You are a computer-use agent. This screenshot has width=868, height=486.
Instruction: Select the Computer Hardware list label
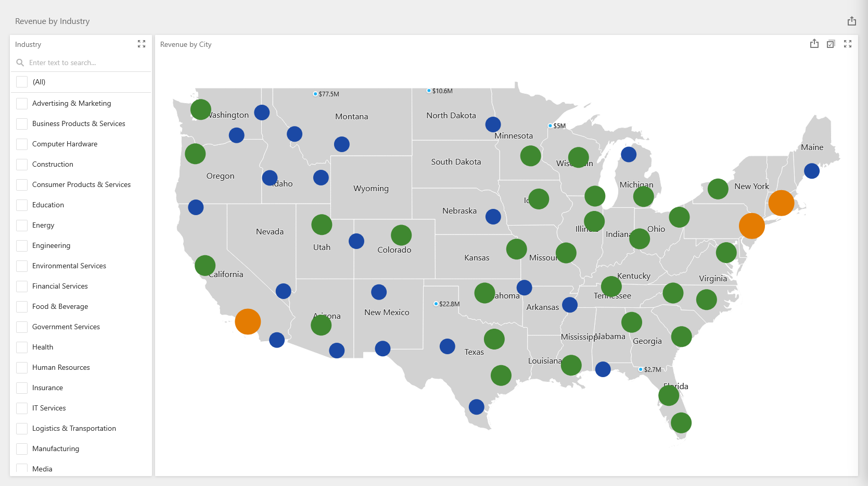tap(65, 144)
